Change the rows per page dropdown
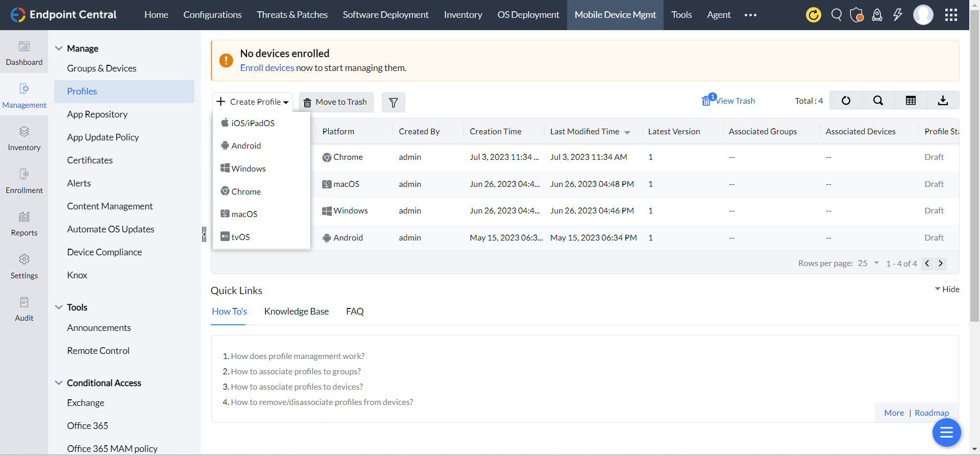Image resolution: width=980 pixels, height=456 pixels. pos(868,263)
